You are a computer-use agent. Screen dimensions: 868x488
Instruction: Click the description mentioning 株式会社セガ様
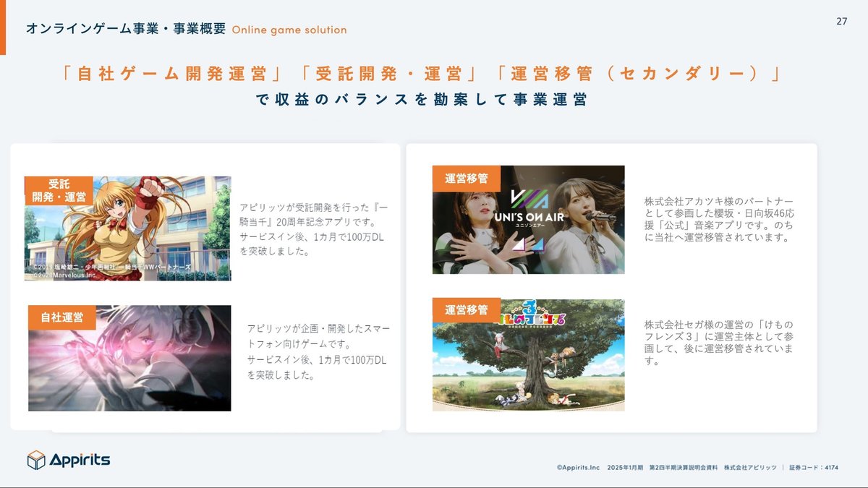pyautogui.click(x=719, y=343)
